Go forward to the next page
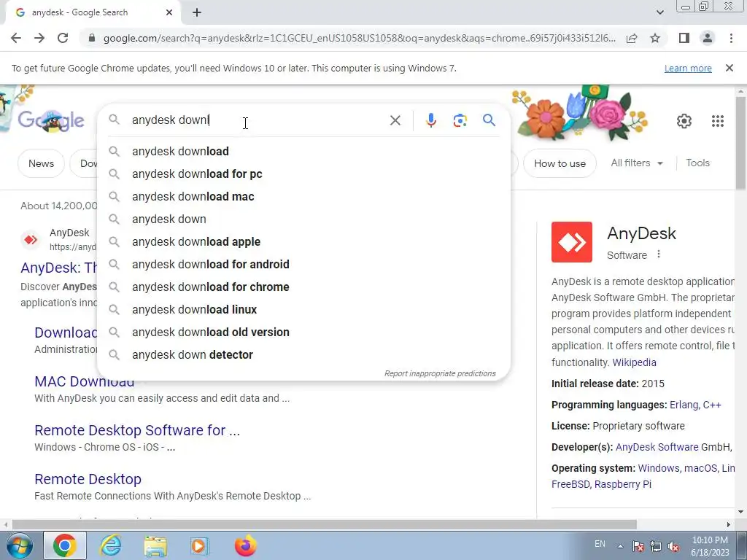This screenshot has height=560, width=747. (39, 38)
